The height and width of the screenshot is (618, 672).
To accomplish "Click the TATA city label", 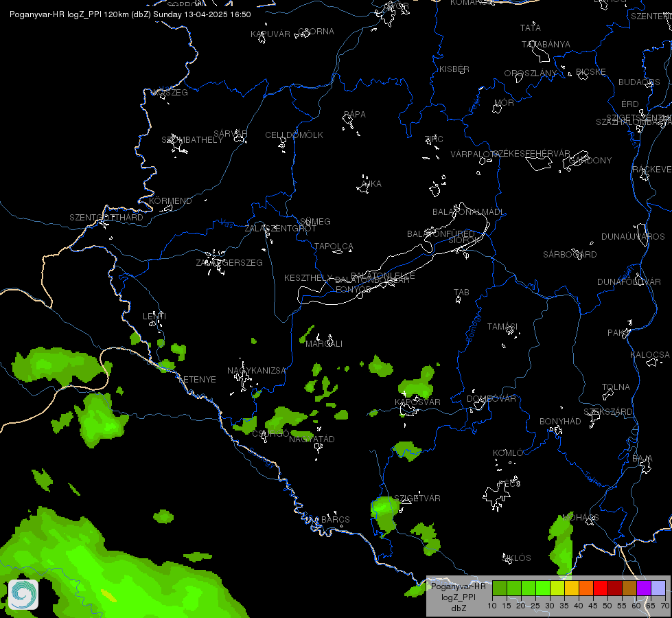I will tap(530, 28).
